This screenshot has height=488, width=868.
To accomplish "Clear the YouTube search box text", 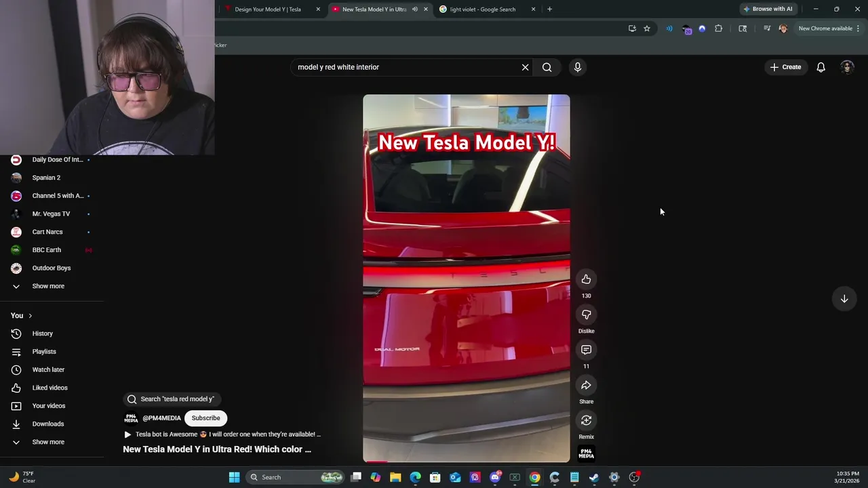I will [525, 67].
